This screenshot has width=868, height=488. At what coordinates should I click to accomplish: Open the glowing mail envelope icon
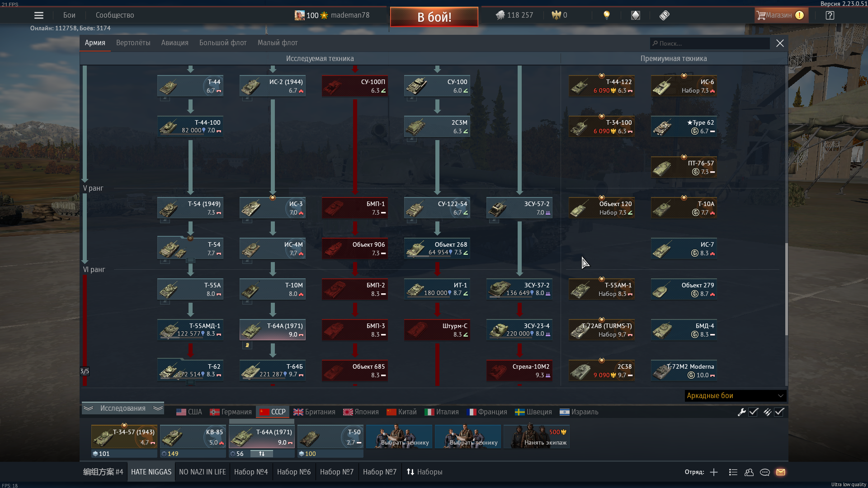click(781, 472)
